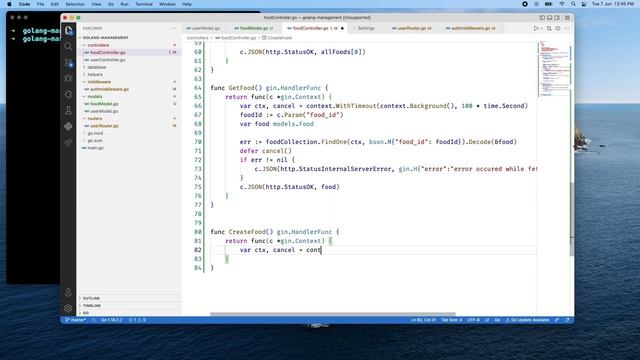Toggle primary sidebar layout icon
640x360 pixels.
tap(542, 18)
